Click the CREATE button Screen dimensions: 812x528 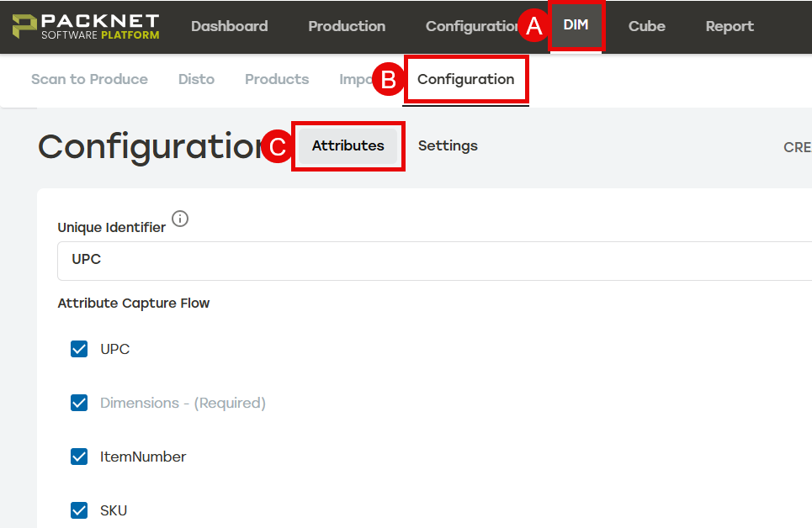coord(796,147)
